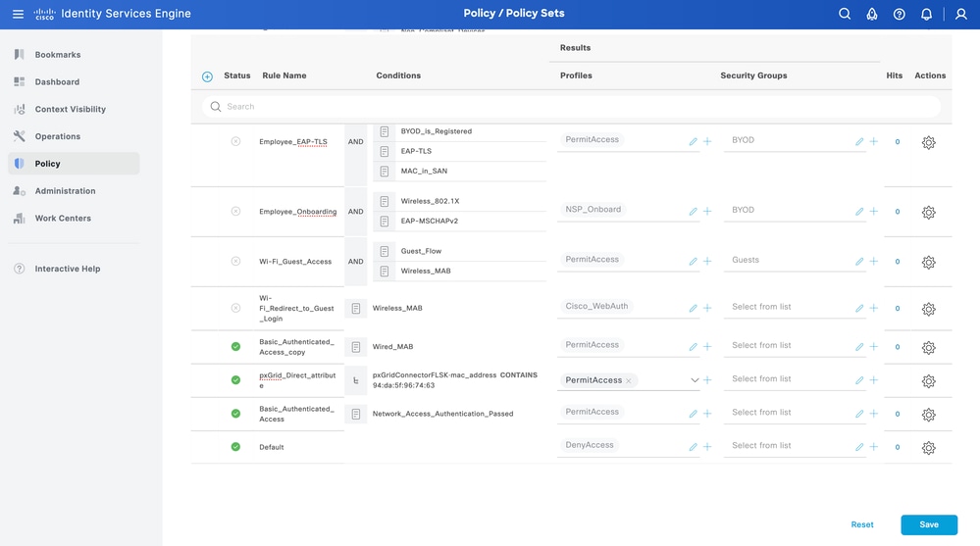980x546 pixels.
Task: Open the rocket icon in the header
Action: click(x=872, y=14)
